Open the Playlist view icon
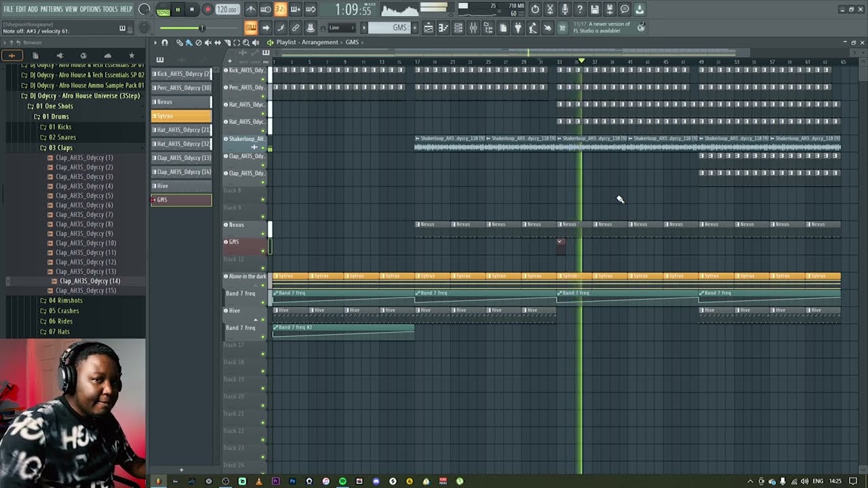 429,28
